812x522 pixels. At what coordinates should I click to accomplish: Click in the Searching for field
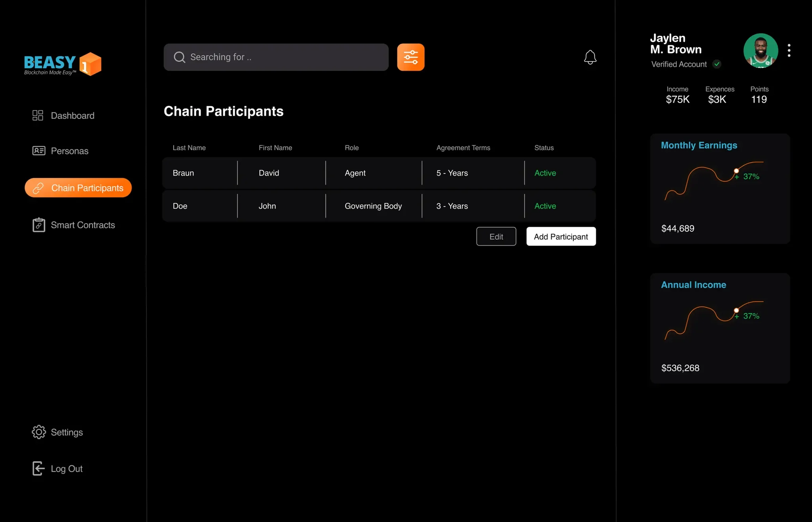[276, 57]
